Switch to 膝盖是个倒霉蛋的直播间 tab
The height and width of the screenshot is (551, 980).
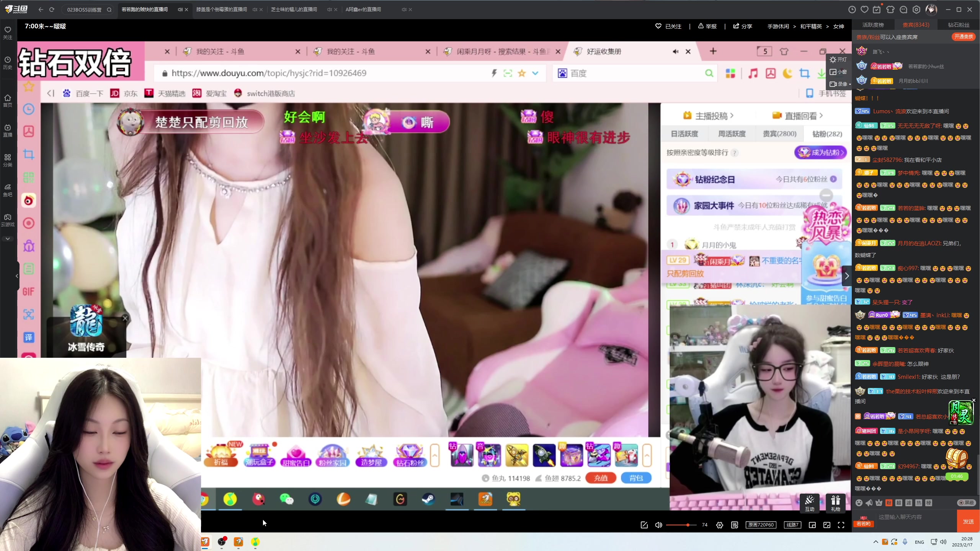coord(221,10)
